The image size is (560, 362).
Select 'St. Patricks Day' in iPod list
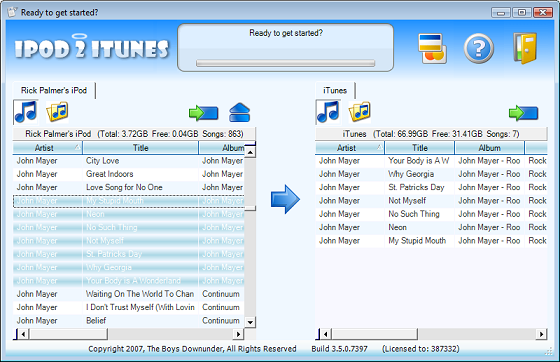click(129, 254)
